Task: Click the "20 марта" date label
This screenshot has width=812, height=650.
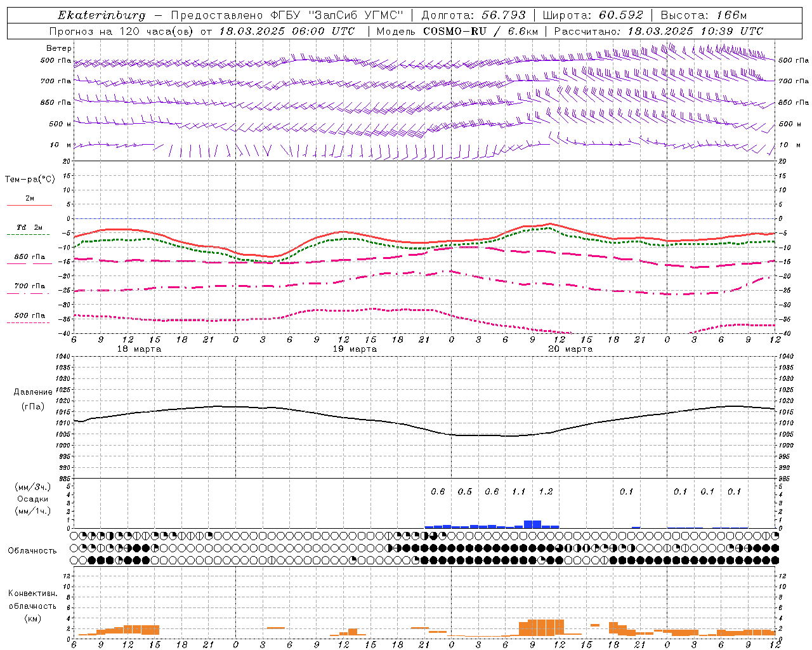Action: click(570, 349)
